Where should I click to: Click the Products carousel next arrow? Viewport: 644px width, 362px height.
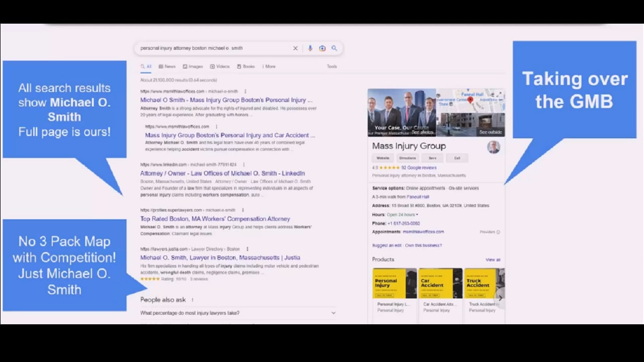point(500,298)
